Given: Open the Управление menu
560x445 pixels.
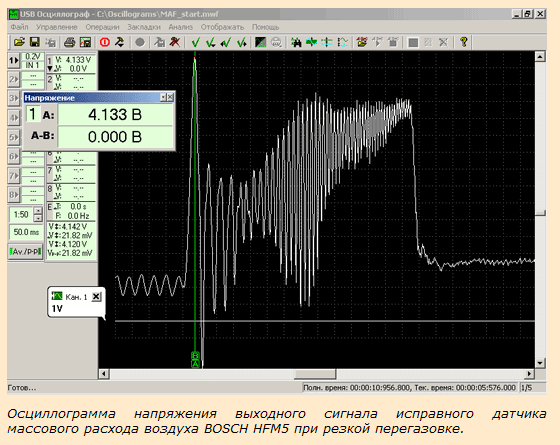Looking at the screenshot, I should pos(56,27).
